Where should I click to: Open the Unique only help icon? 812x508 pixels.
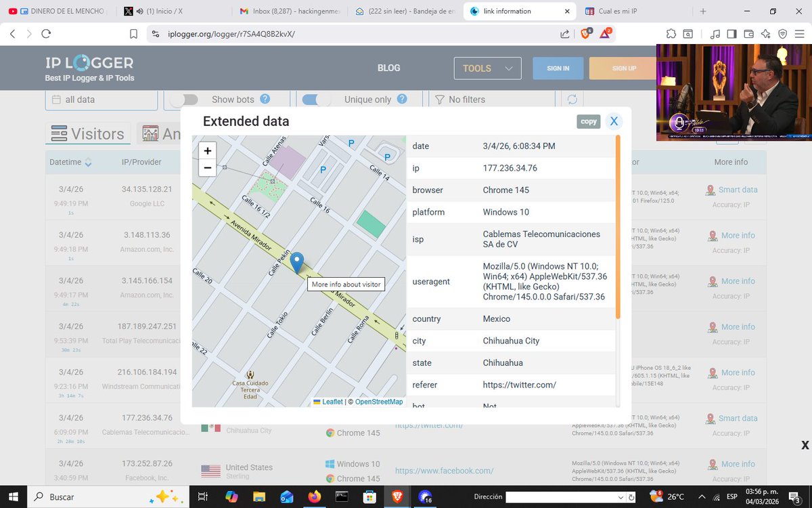coord(402,99)
